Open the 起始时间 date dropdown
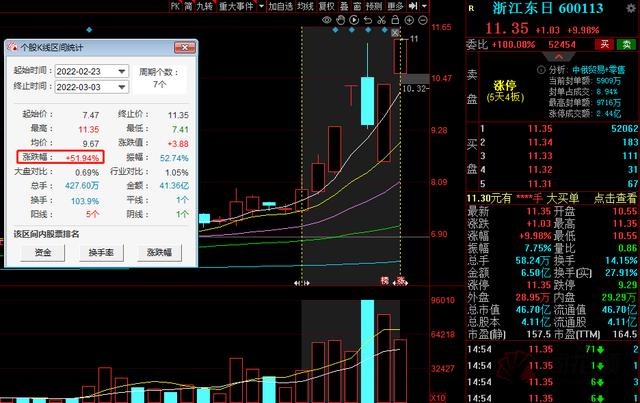This screenshot has height=403, width=640. 122,71
